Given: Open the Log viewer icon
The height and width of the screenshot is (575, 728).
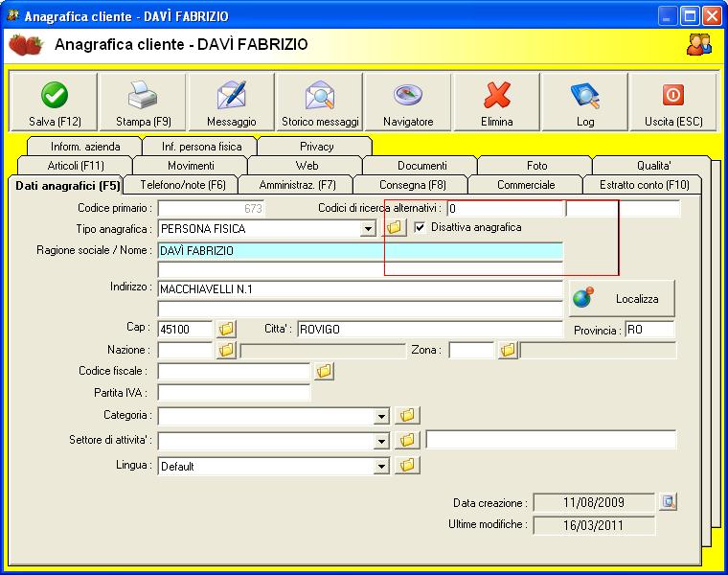Looking at the screenshot, I should tap(584, 96).
